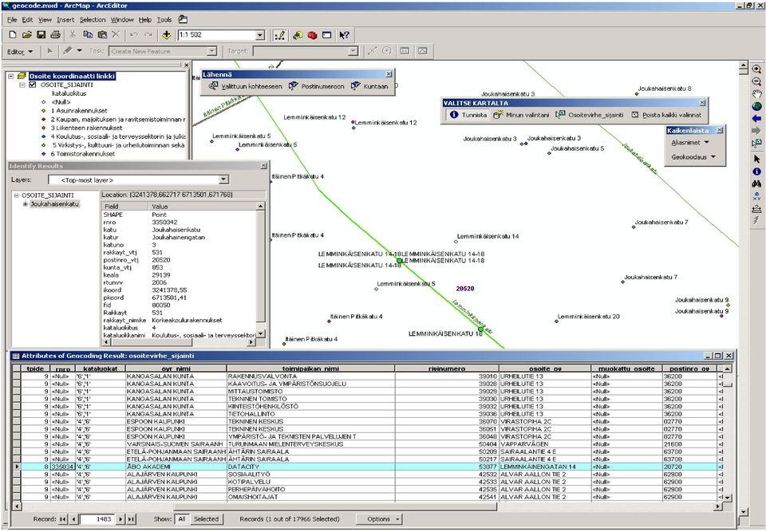Jump to the last record in the table
This screenshot has width=766, height=532.
click(131, 518)
